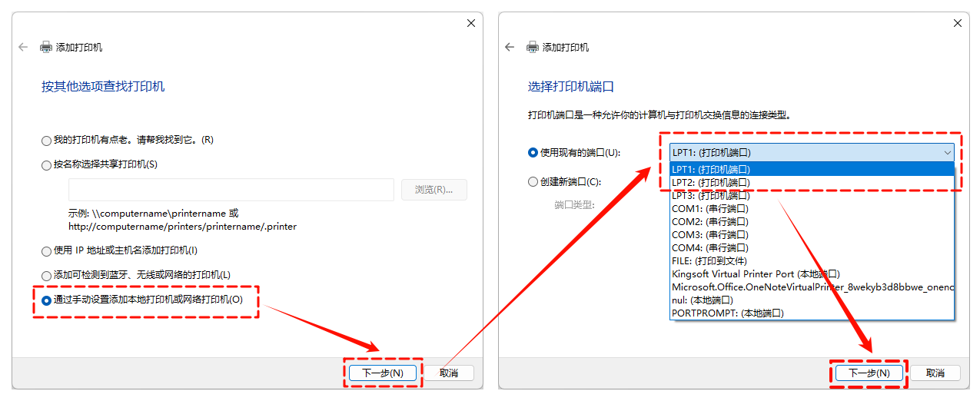980x401 pixels.
Task: Click 下一步 in the choose-printer-port dialog
Action: 868,373
